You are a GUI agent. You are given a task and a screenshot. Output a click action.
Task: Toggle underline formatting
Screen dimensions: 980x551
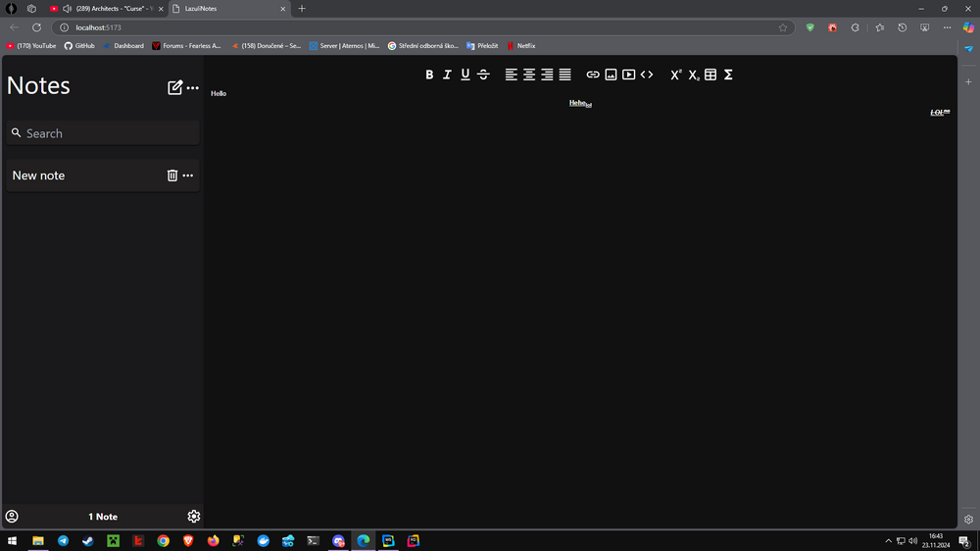pos(465,75)
